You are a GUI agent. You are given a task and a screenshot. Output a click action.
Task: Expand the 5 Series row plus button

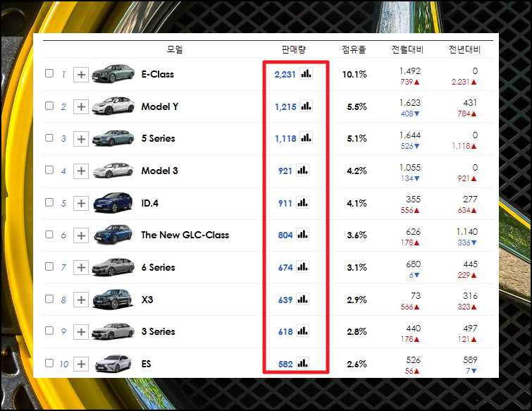81,139
